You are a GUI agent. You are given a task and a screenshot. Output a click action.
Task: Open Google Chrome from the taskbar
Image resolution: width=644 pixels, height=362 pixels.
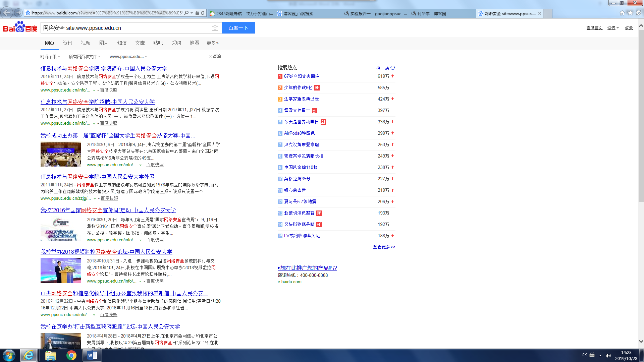71,355
